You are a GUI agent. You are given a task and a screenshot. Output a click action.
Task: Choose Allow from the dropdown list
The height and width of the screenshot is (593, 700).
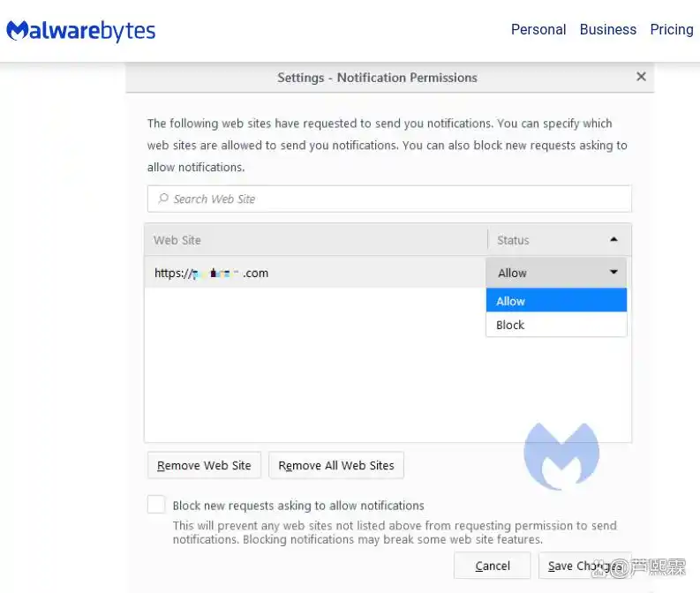[556, 301]
